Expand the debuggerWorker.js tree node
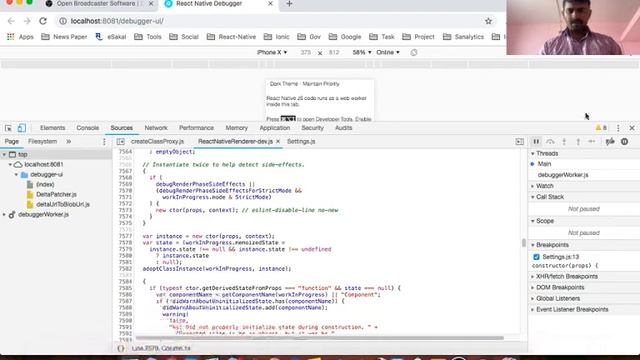The width and height of the screenshot is (640, 360). (4, 215)
